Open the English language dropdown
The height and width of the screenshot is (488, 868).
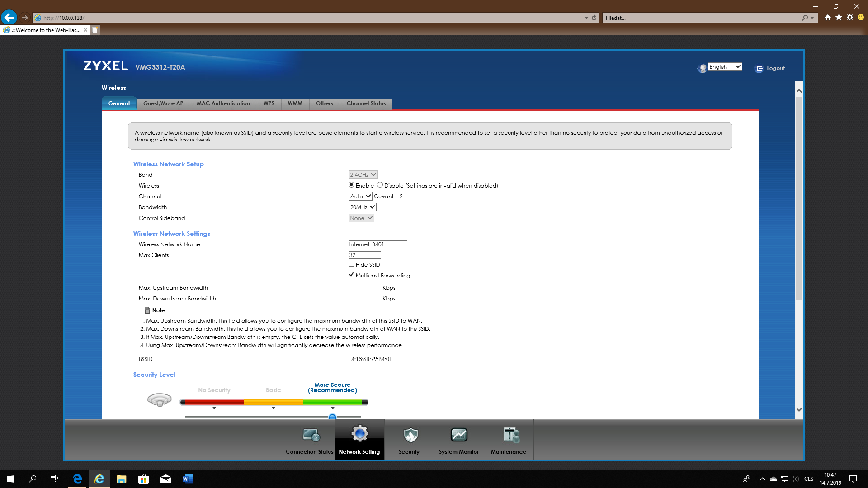point(725,67)
